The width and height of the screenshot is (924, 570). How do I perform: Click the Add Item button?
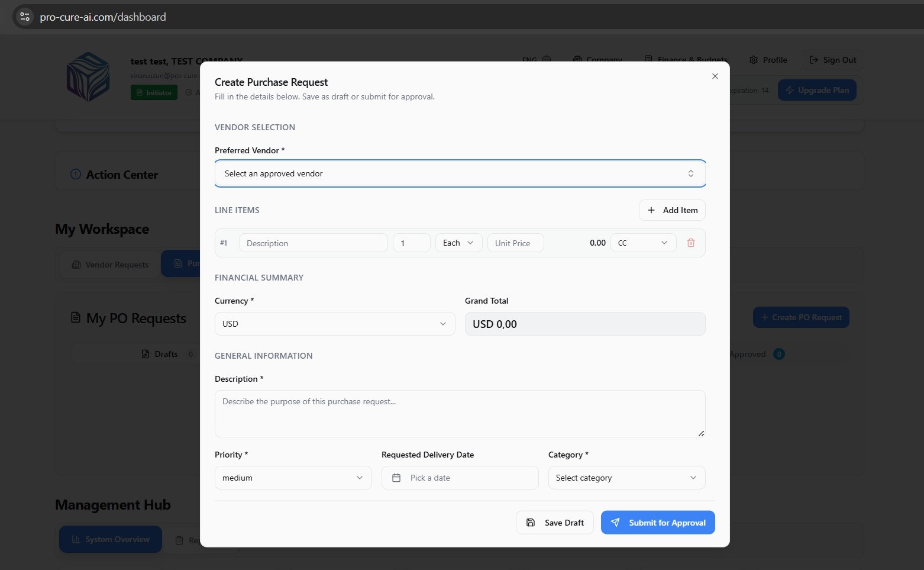(x=672, y=210)
